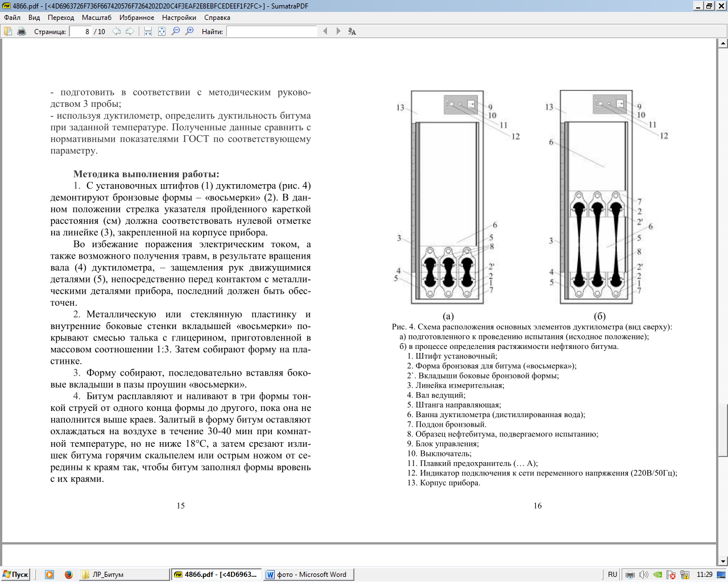Launch Firefox from quick launch
The height and width of the screenshot is (582, 728).
pyautogui.click(x=69, y=575)
